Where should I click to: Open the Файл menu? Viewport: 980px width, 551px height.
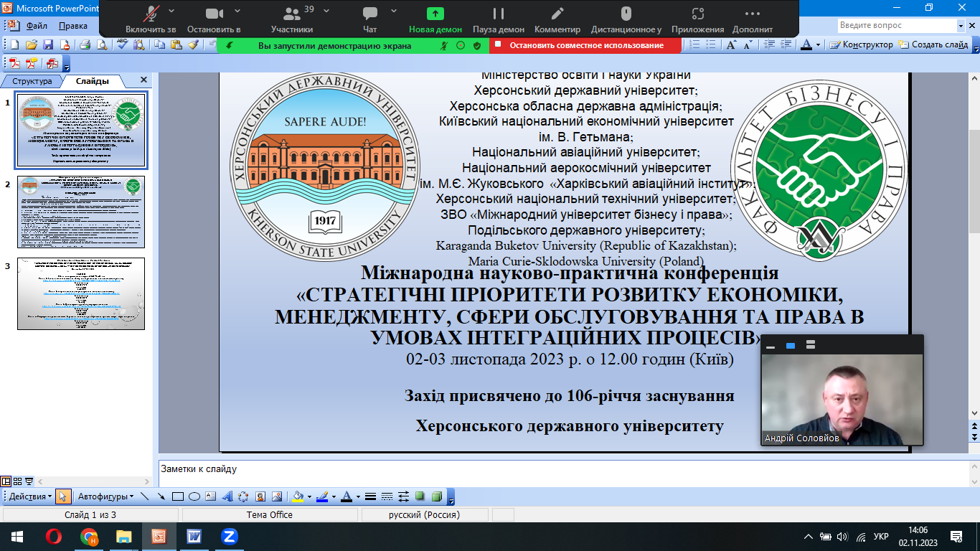point(37,26)
